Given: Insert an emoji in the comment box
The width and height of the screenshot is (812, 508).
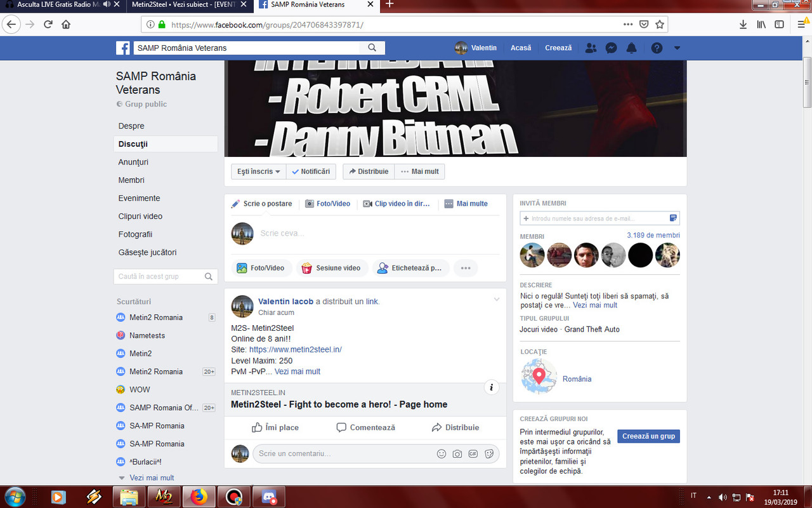Looking at the screenshot, I should tap(442, 453).
